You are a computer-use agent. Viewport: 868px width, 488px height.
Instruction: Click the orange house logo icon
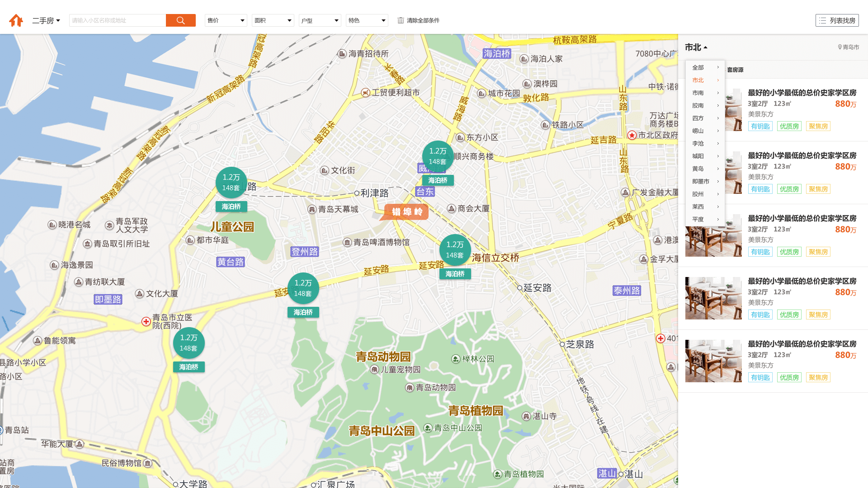(16, 20)
